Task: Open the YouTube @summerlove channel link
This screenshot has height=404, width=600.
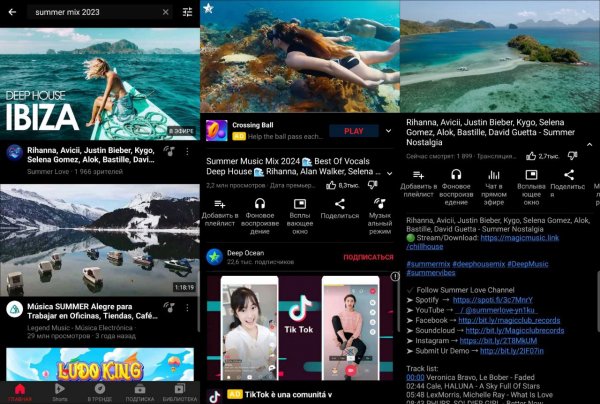Action: coord(495,310)
